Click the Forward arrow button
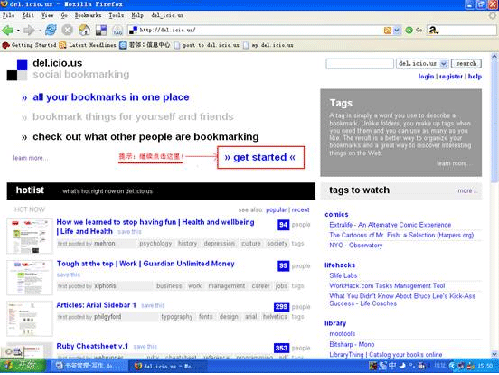 click(x=29, y=30)
